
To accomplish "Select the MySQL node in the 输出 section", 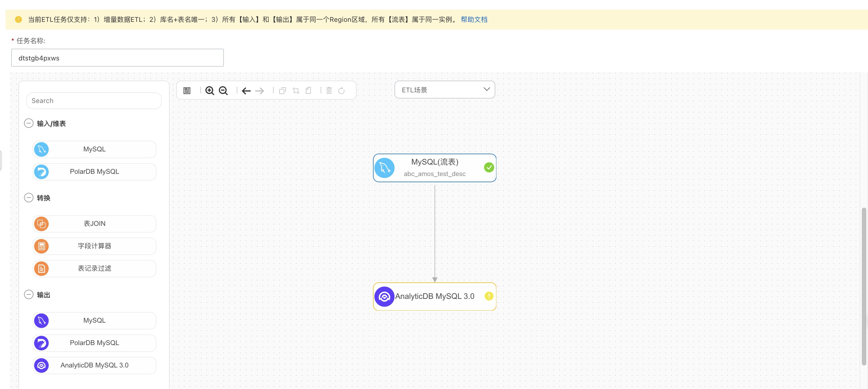I will tap(94, 320).
